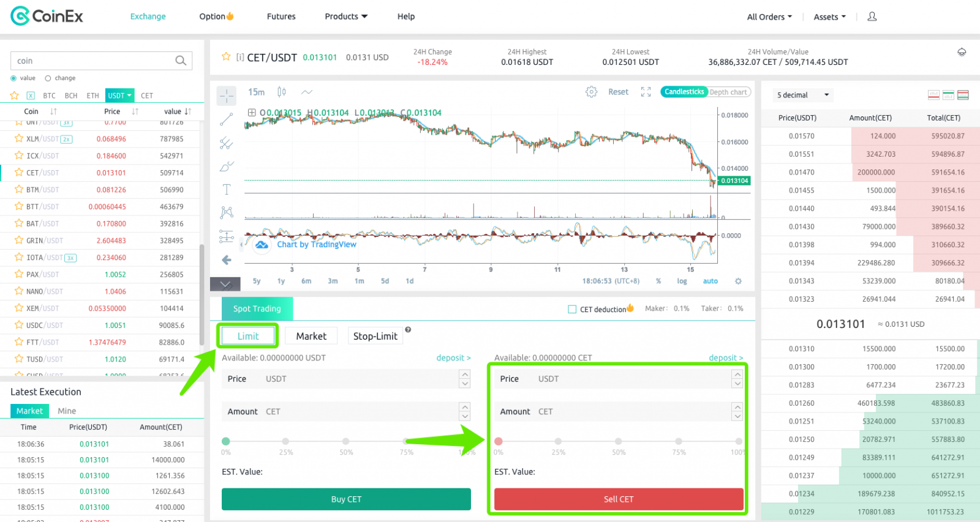Select the 'change' radio option
The image size is (980, 522).
[48, 78]
